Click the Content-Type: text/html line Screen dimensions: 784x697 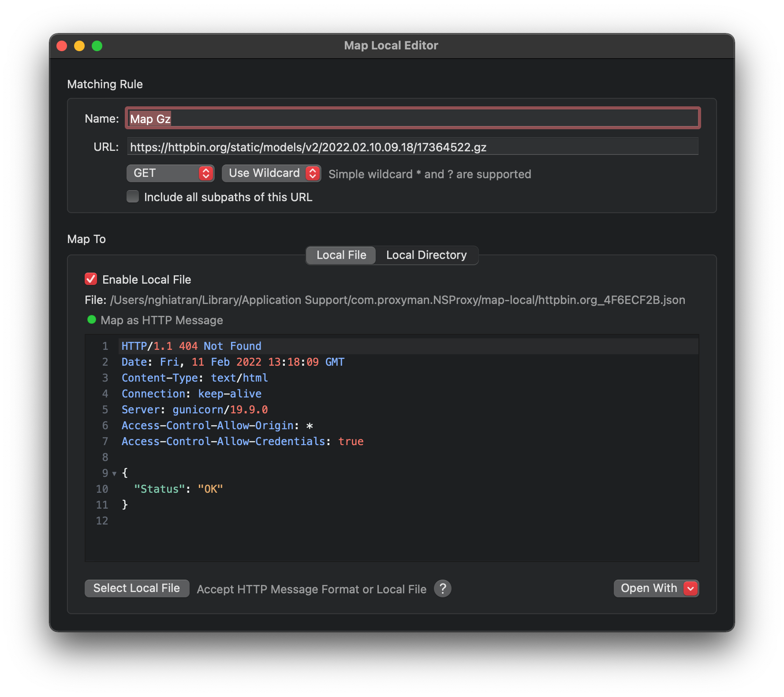point(194,378)
